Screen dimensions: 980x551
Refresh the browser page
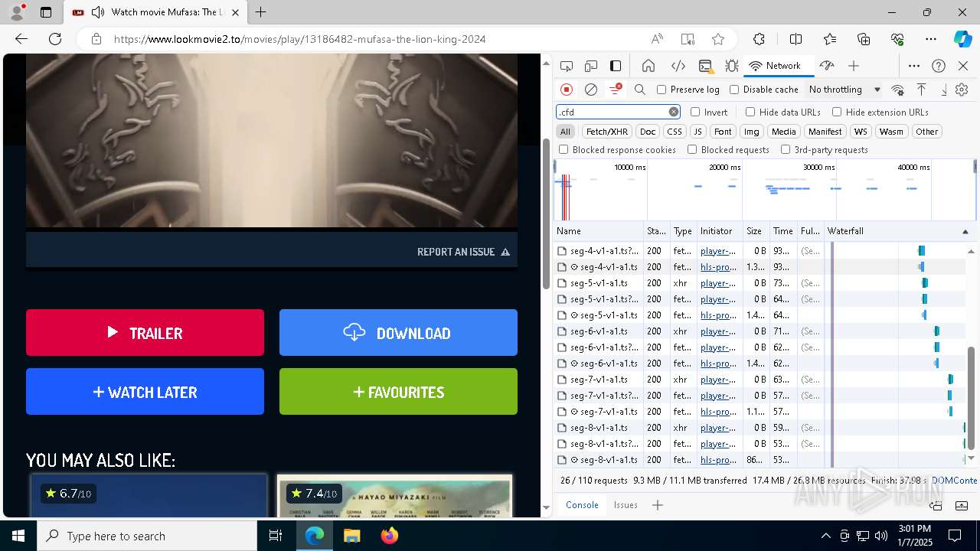click(x=55, y=39)
